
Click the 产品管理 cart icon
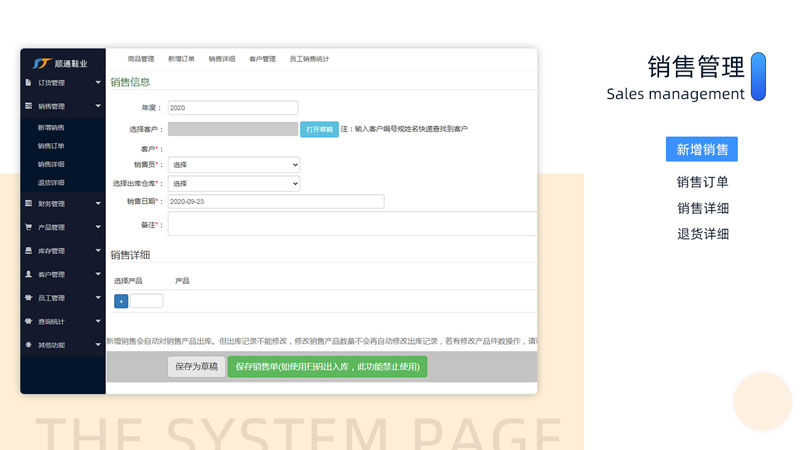pos(28,227)
